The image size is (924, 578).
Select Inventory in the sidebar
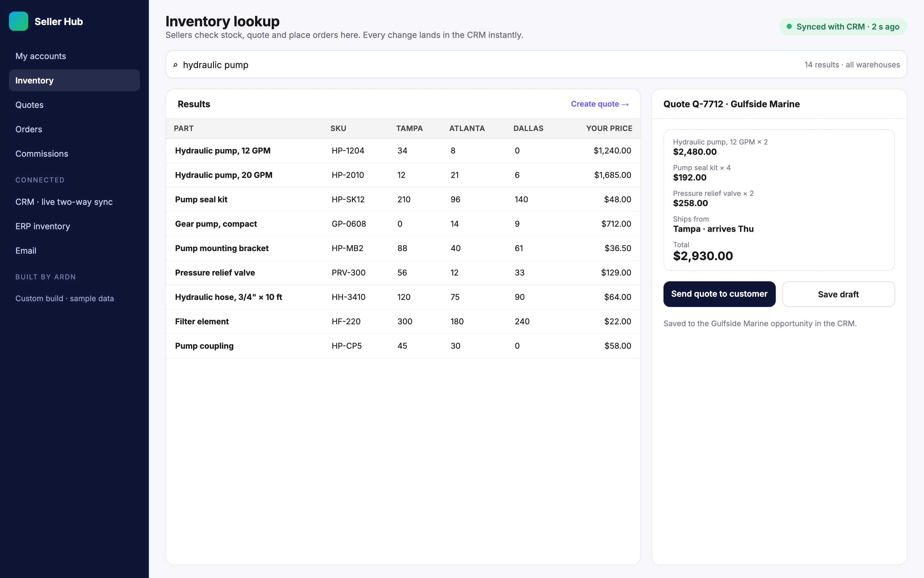coord(74,80)
